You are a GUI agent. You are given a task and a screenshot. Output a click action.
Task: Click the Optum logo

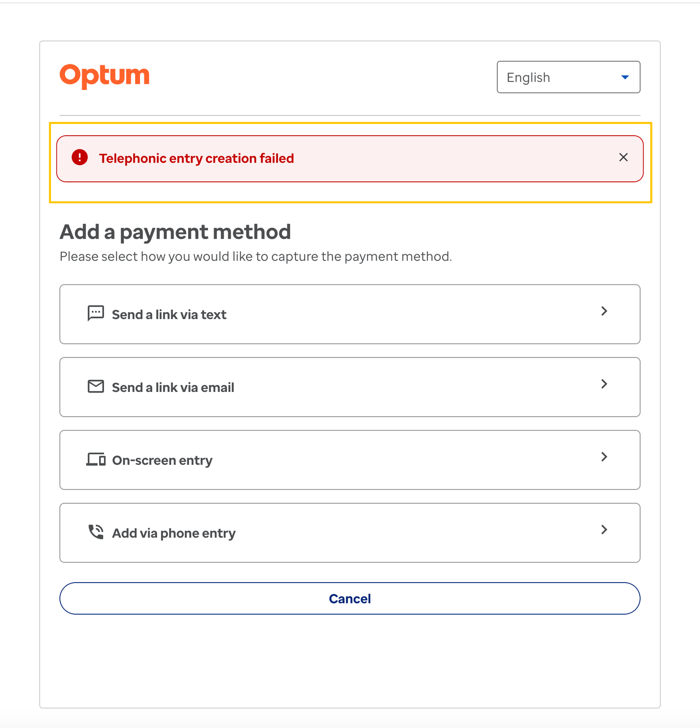coord(105,76)
